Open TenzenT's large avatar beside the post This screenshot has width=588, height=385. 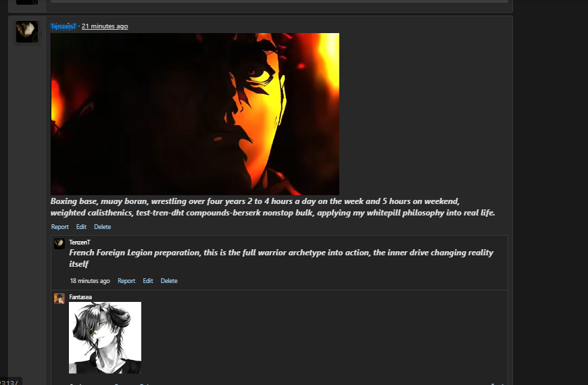click(x=27, y=32)
